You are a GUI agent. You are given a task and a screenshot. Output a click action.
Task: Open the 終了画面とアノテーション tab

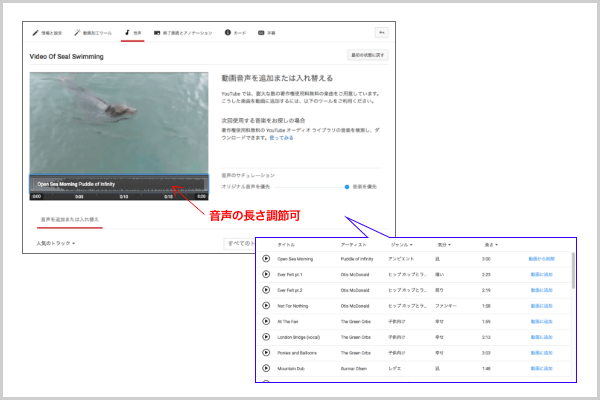[183, 33]
